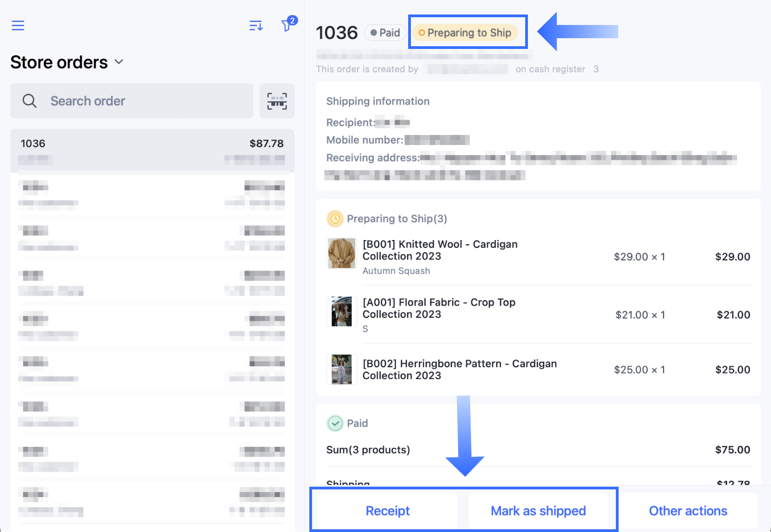Click the Knitted Wool Cardigan product name

point(439,250)
